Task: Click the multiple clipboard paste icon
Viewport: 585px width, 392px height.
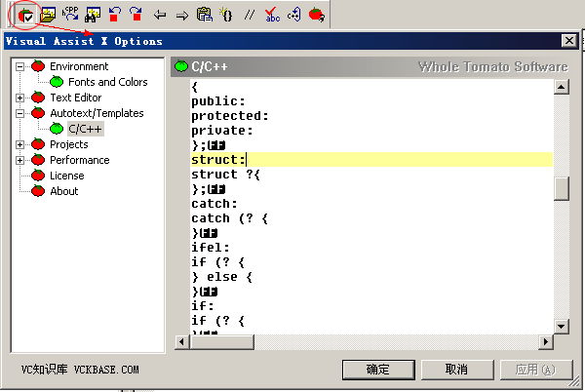Action: click(x=205, y=15)
